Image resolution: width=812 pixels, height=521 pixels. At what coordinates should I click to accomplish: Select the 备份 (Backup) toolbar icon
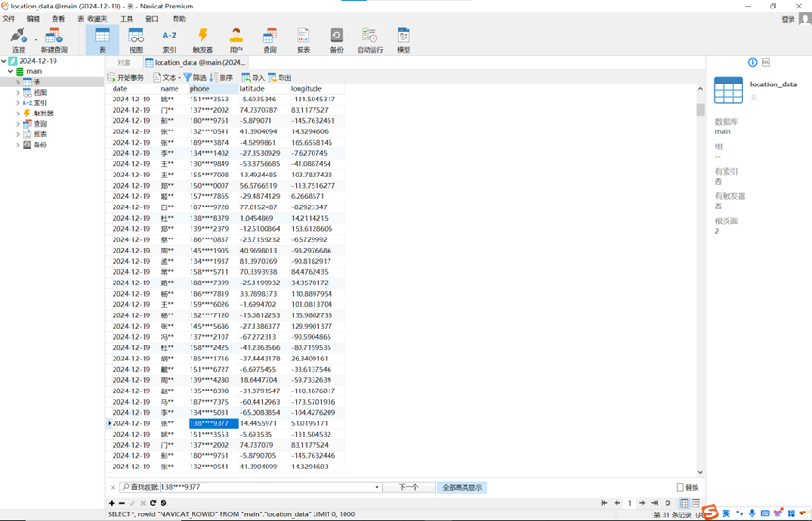(x=336, y=39)
